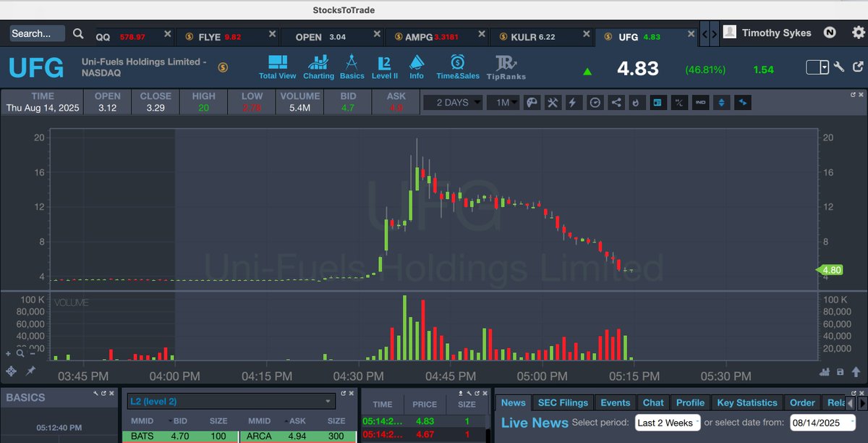Click the chart magnifier zoom icon
The image size is (868, 443).
pyautogui.click(x=20, y=354)
